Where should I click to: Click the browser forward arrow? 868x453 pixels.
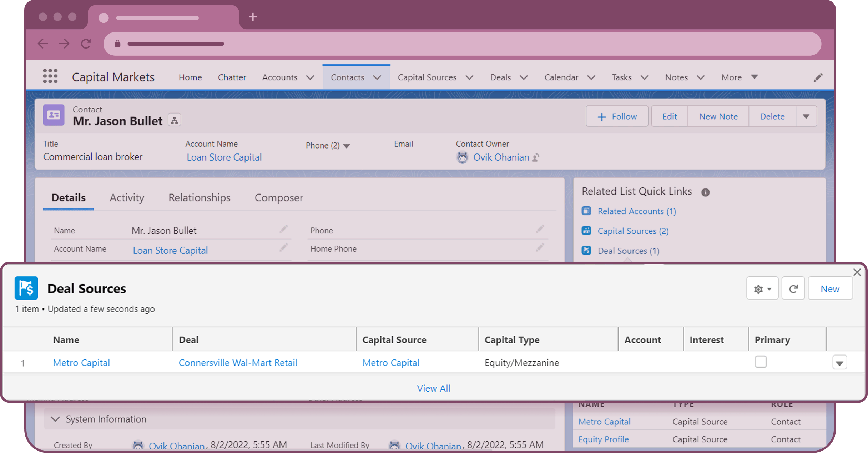(64, 44)
